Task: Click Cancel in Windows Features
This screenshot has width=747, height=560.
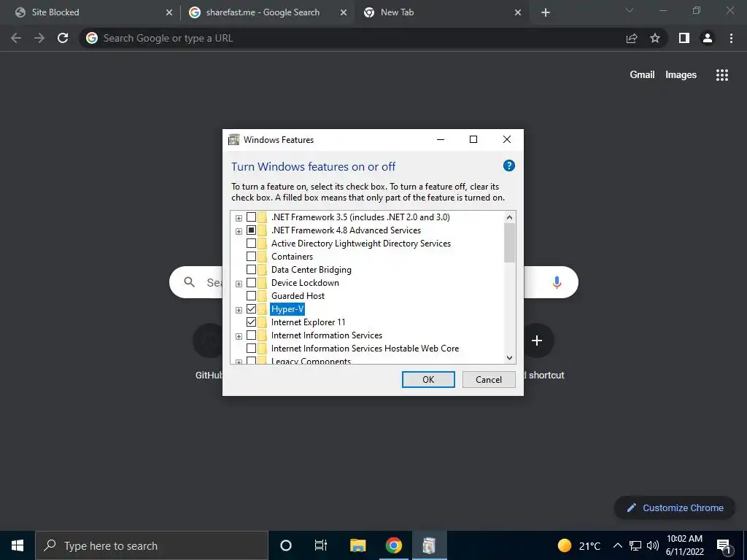Action: pyautogui.click(x=489, y=379)
